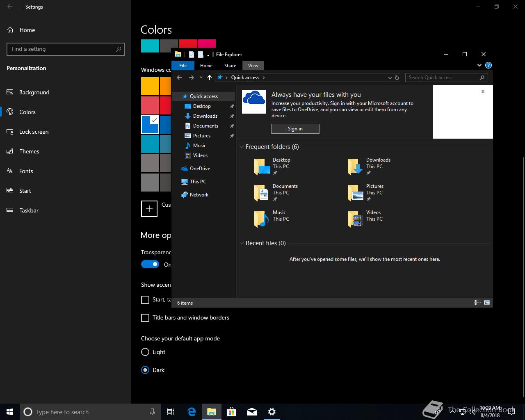Open Microsoft Store from the taskbar
525x420 pixels.
(232, 412)
